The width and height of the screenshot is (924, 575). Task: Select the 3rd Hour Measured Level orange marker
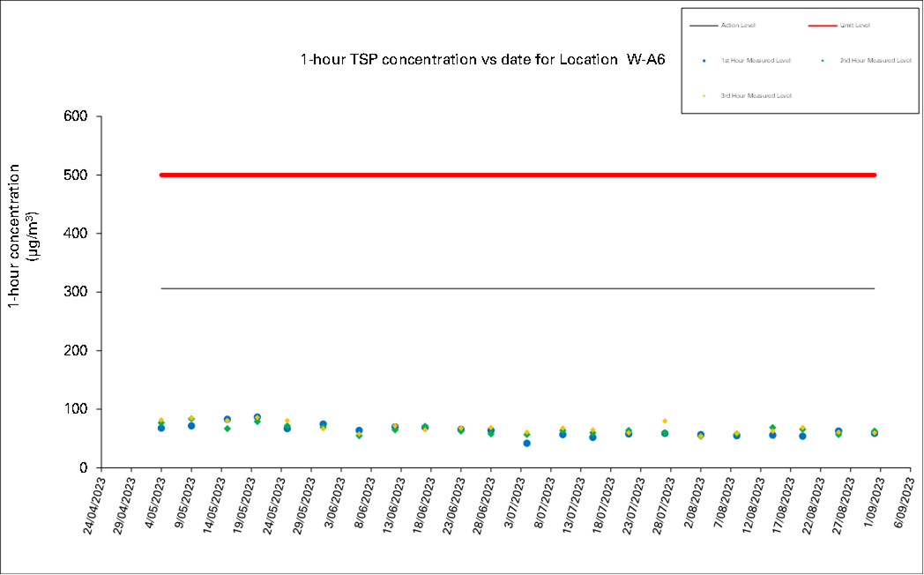(704, 94)
